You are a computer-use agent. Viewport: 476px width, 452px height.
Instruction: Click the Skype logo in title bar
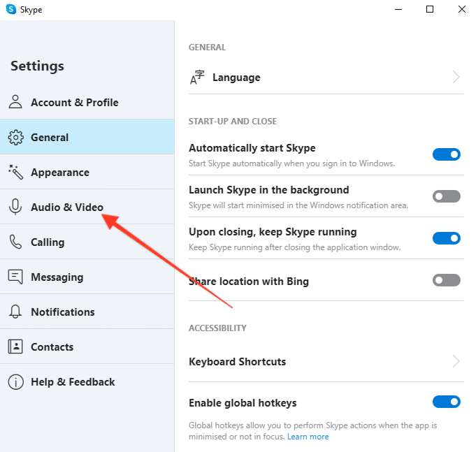[x=11, y=9]
